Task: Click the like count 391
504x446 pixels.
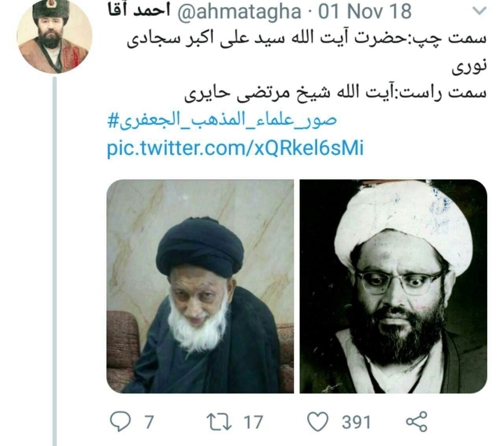Action: (x=356, y=422)
